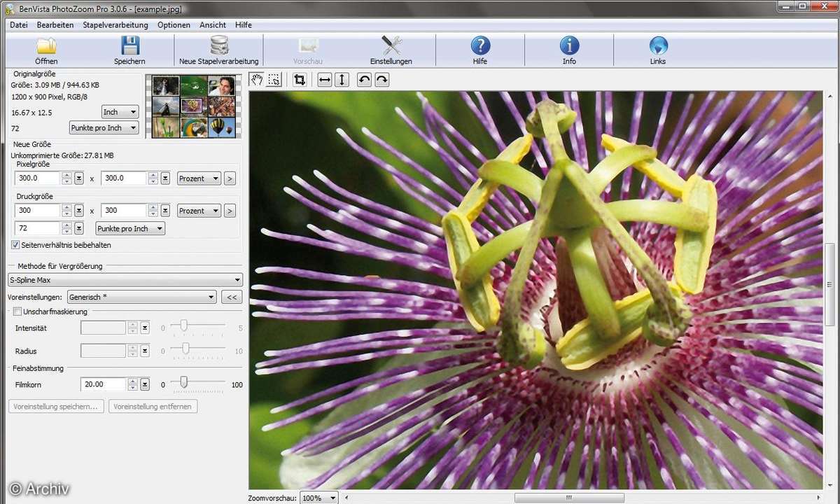Open the Zoomvorschau 100% dropdown
The height and width of the screenshot is (504, 840).
coord(318,498)
